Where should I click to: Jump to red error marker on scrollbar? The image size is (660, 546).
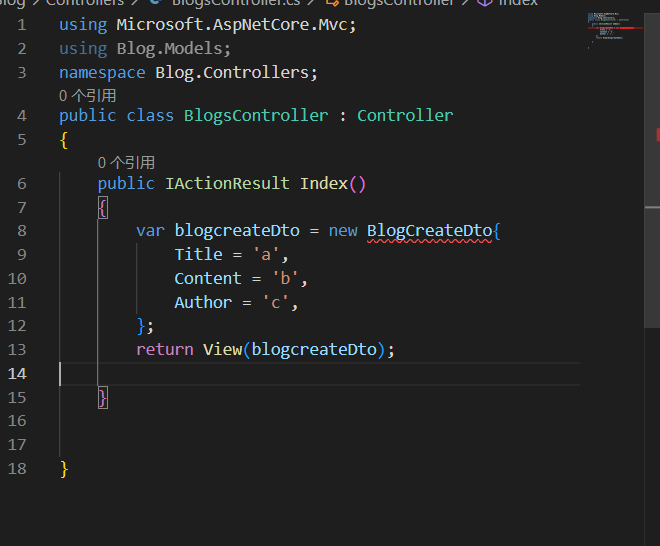[x=657, y=134]
